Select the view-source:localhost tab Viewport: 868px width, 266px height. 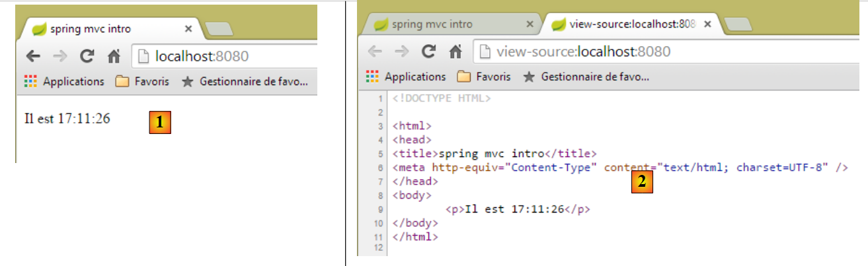624,24
